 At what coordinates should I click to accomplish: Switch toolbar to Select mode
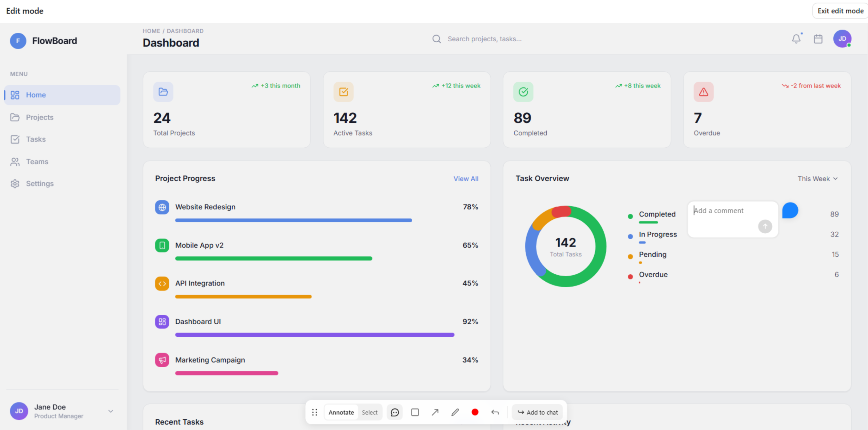pyautogui.click(x=369, y=412)
